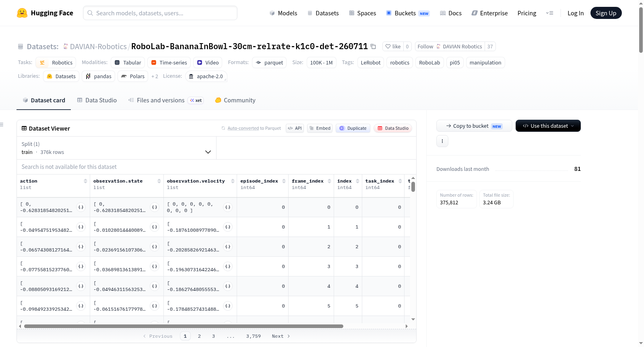Open Enterprise in top navigation
The width and height of the screenshot is (644, 347).
pos(489,13)
